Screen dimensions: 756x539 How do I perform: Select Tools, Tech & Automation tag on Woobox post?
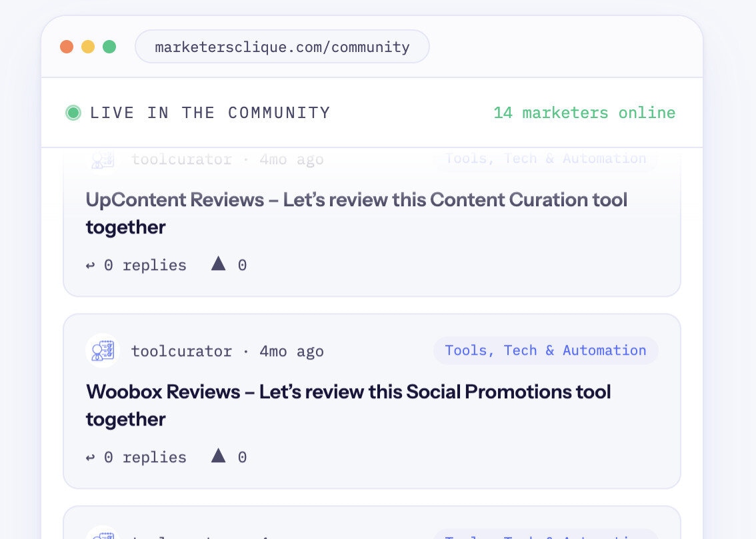coord(546,350)
